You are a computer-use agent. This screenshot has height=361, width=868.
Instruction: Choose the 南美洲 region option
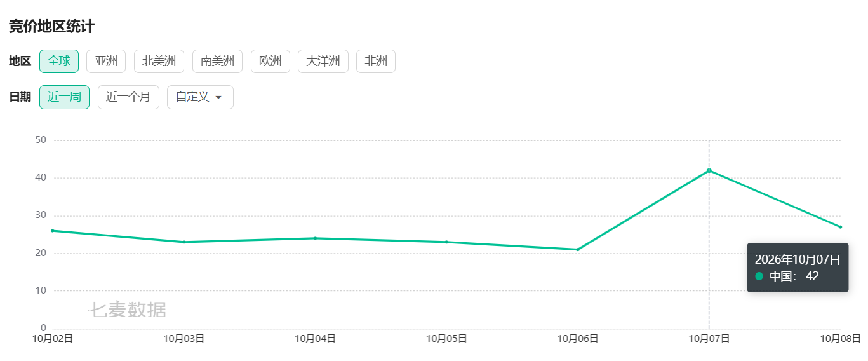(217, 62)
